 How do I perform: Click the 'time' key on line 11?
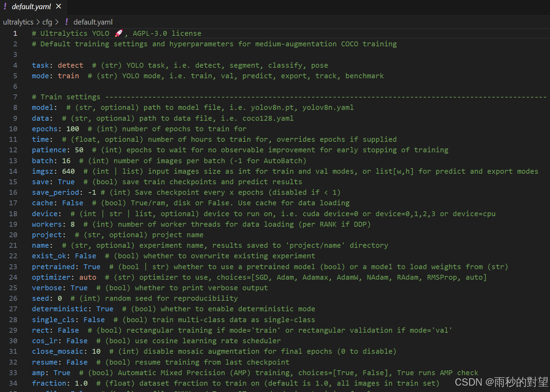point(40,139)
